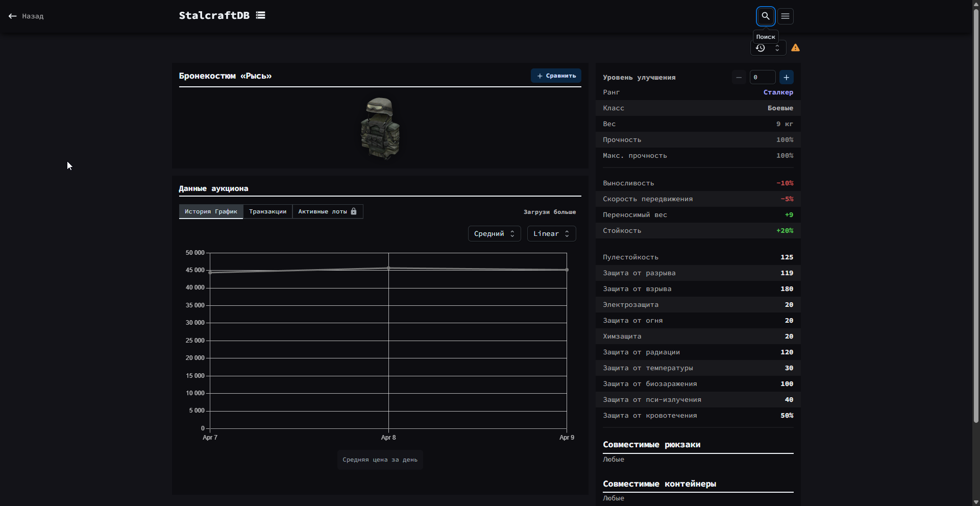
Task: Click the Сравнить compare button
Action: pos(556,76)
